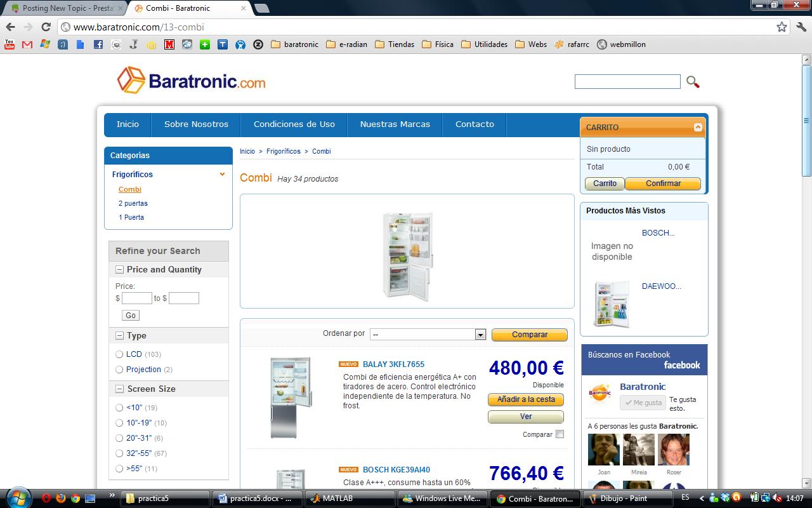
Task: Select the 20"-31" screen size option
Action: [119, 438]
